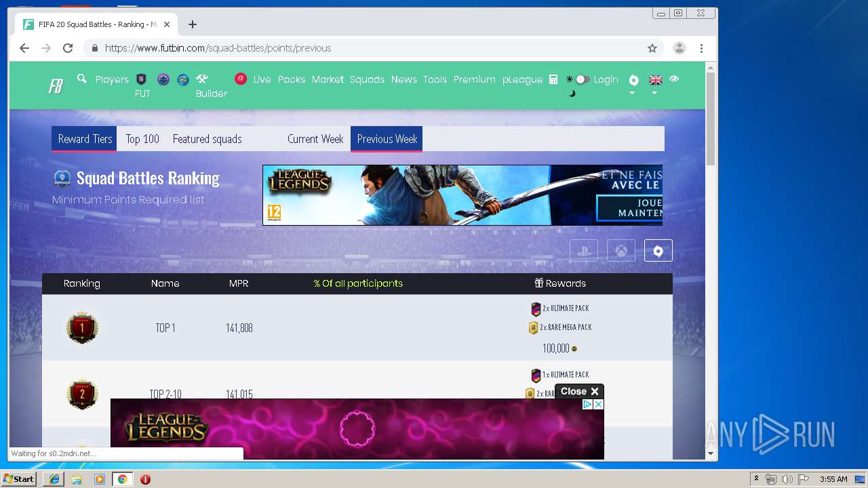Expand the platform dropdown arrow in navbar
Viewport: 868px width, 488px height.
632,94
